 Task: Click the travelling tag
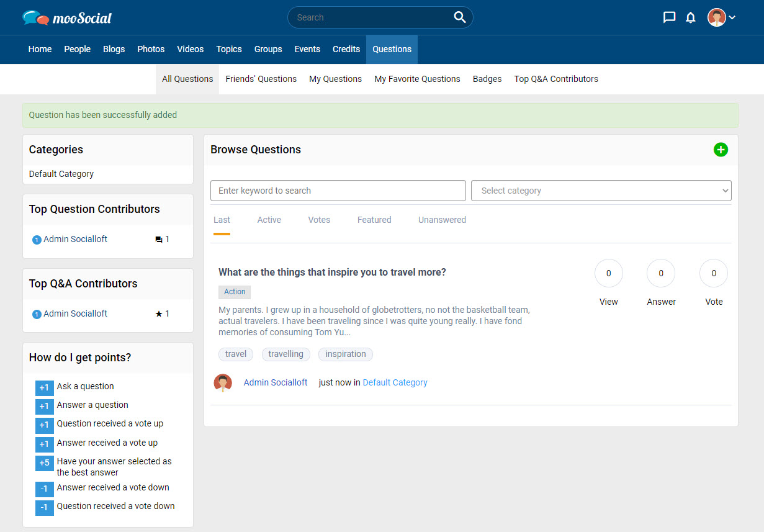[x=285, y=354]
